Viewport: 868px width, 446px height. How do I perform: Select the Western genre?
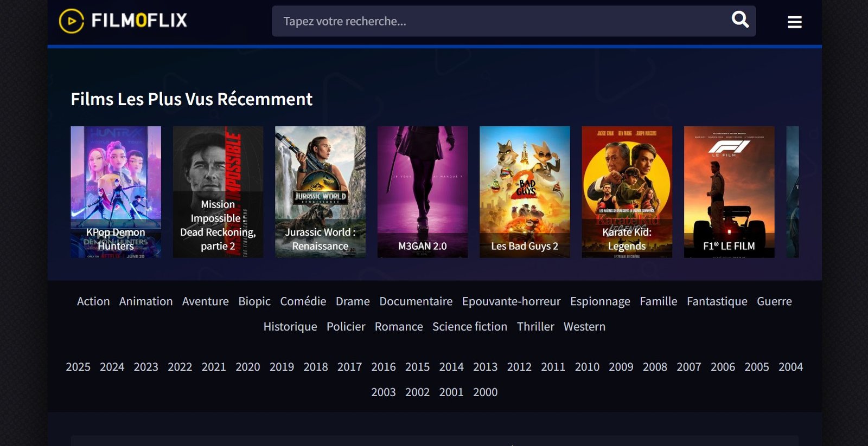[584, 327]
